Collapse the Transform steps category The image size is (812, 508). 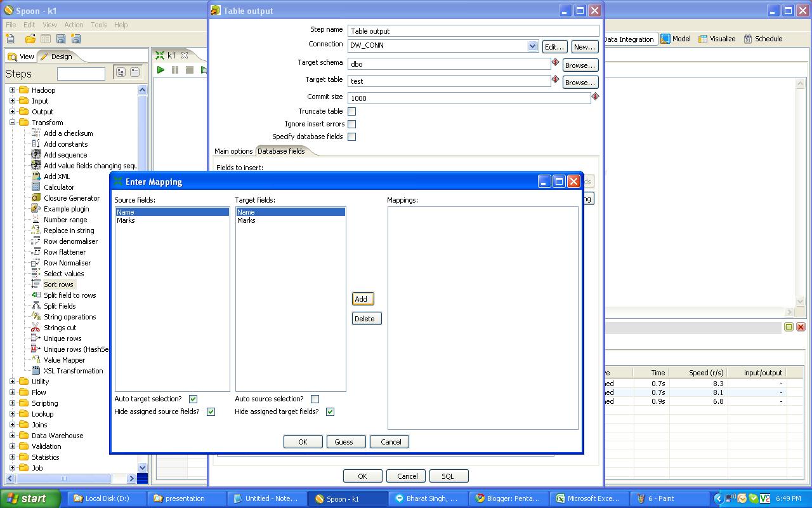(x=13, y=122)
